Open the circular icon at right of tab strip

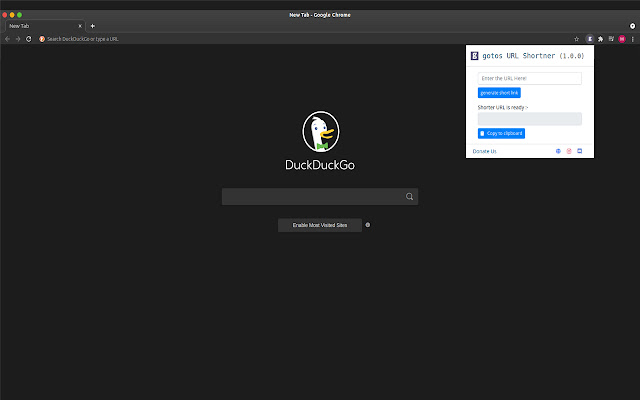tap(632, 26)
